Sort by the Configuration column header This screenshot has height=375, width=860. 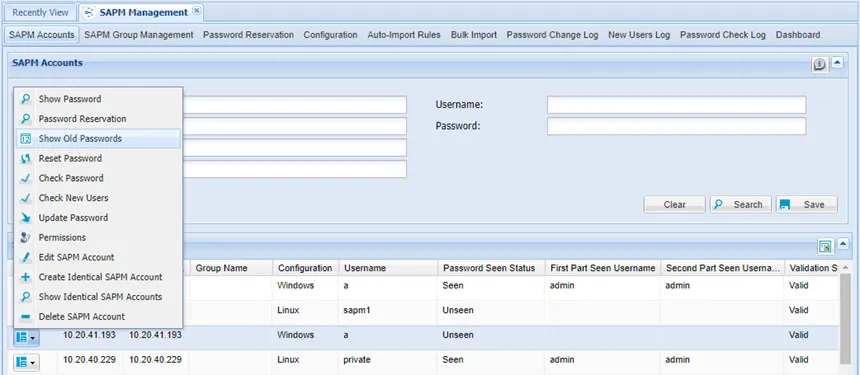point(306,268)
